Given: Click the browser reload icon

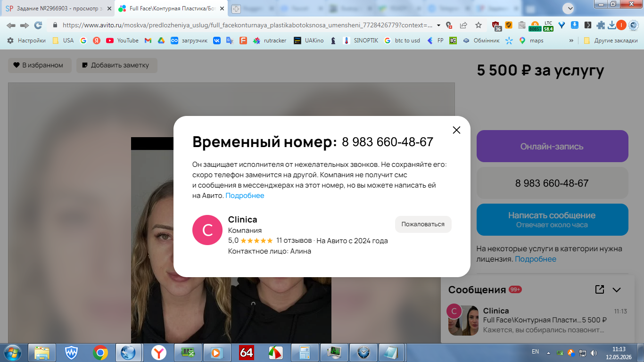Looking at the screenshot, I should (38, 25).
